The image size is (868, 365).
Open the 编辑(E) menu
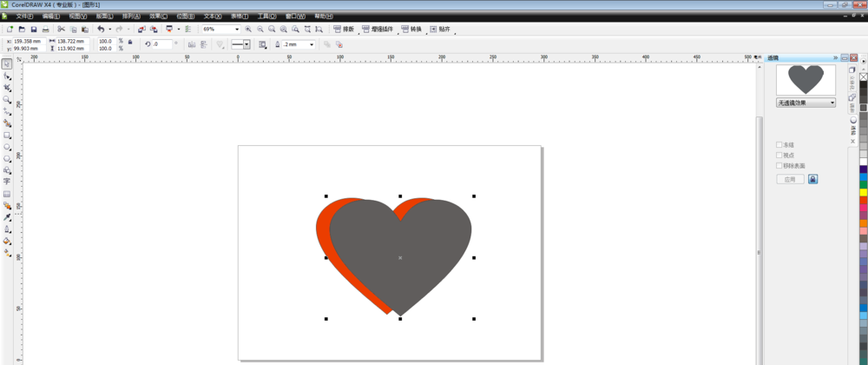[51, 16]
